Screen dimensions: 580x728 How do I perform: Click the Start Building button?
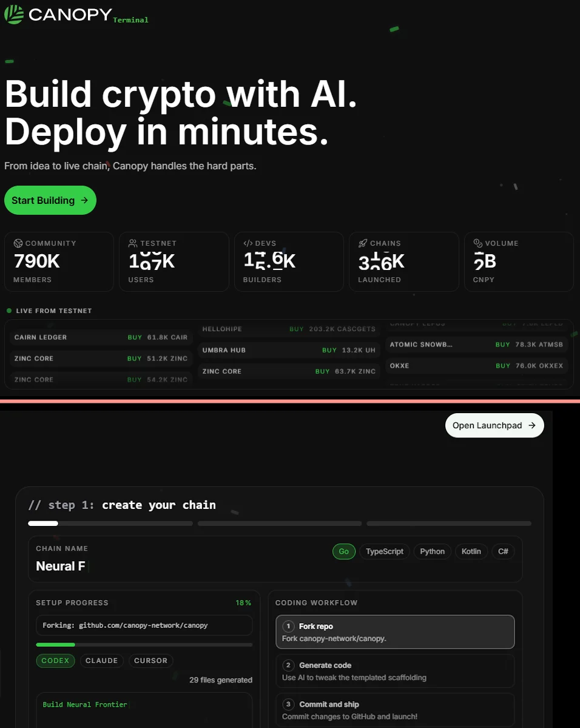coord(50,200)
